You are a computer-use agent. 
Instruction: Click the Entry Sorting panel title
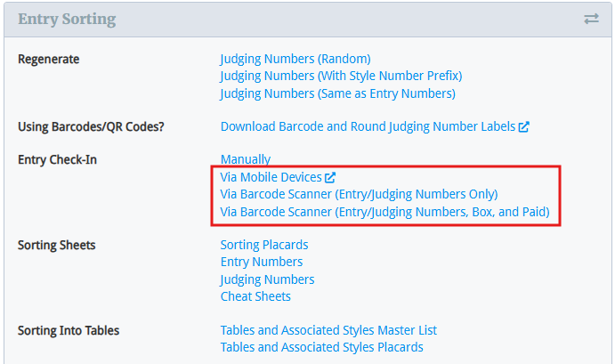pyautogui.click(x=67, y=19)
